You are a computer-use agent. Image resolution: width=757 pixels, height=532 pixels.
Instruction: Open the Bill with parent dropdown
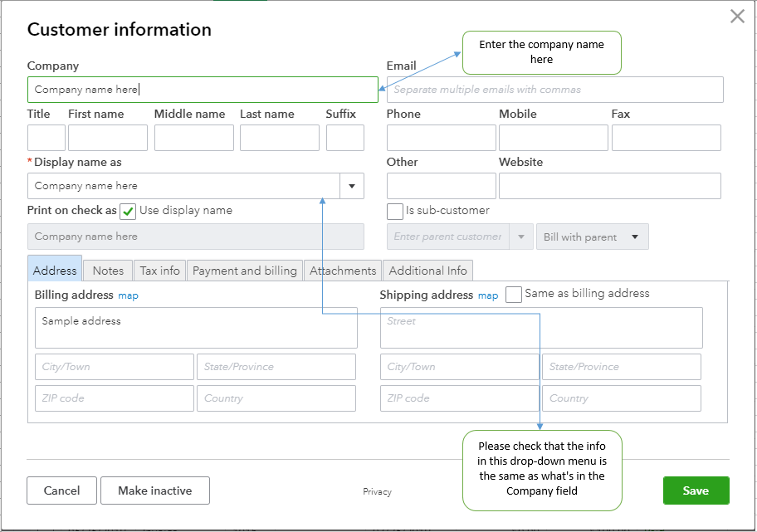pyautogui.click(x=592, y=237)
